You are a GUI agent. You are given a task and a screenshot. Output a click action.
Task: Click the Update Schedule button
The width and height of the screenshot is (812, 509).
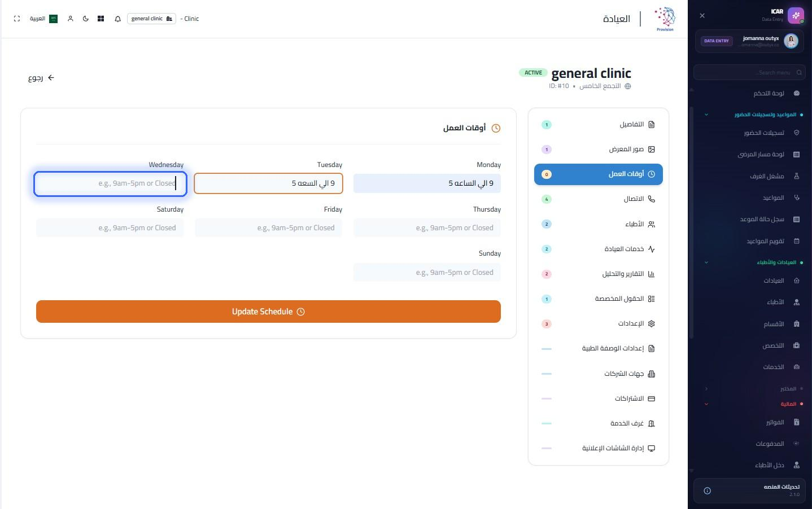click(268, 311)
